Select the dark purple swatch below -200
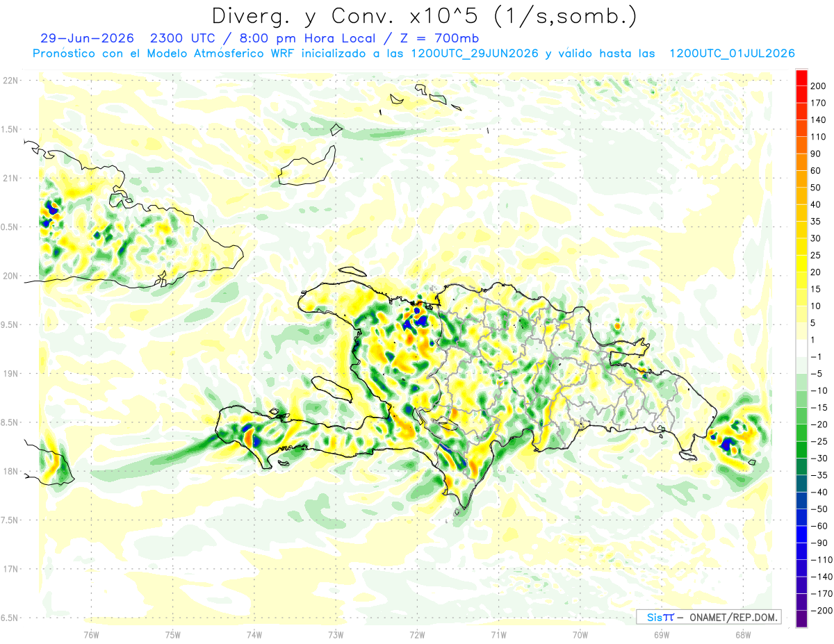The width and height of the screenshot is (834, 644). coord(802,619)
